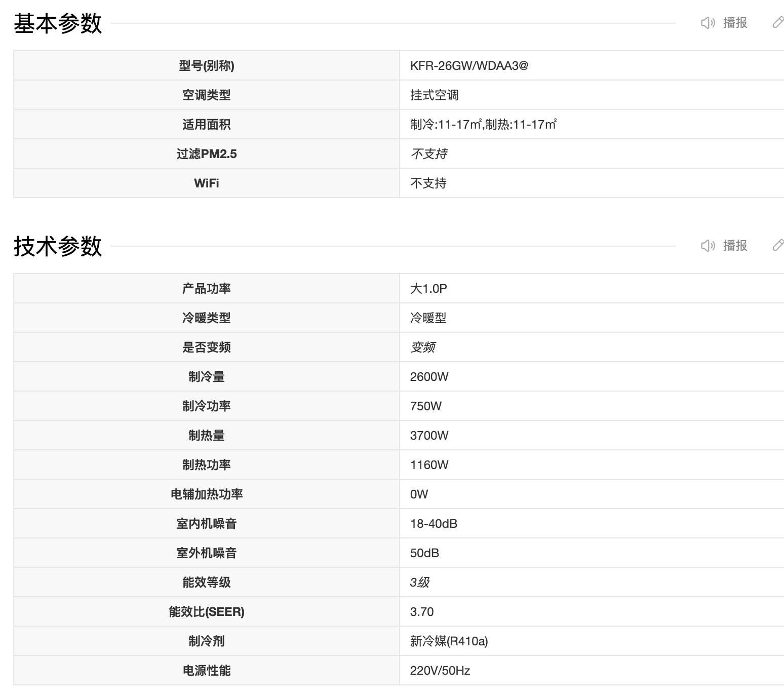Select the 基本参数 section heading

click(58, 24)
